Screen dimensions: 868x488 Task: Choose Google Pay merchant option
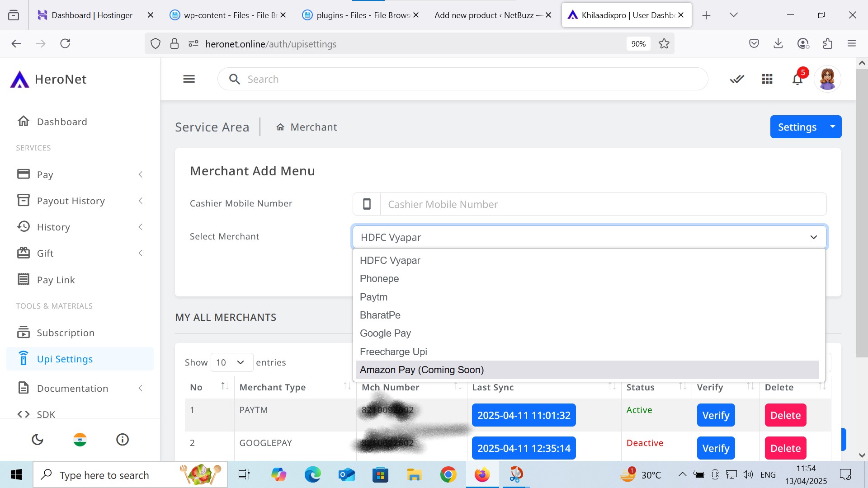(x=385, y=333)
